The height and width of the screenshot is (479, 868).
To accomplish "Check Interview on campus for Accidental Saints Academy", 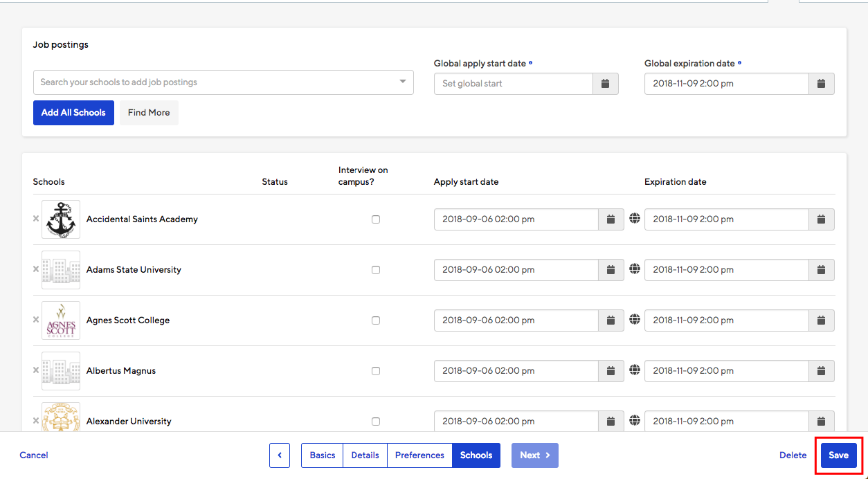I will (x=376, y=219).
